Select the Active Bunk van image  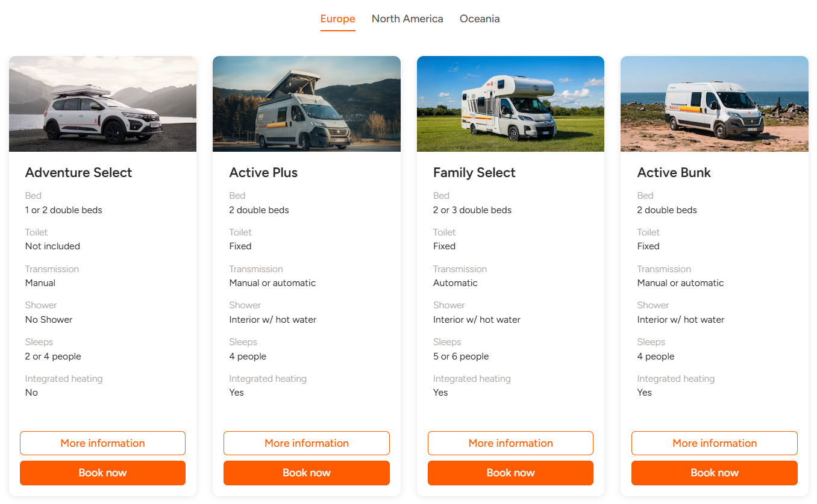715,104
